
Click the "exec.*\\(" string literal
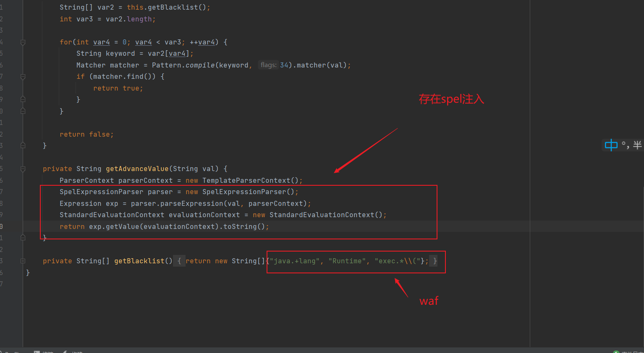[x=398, y=261]
